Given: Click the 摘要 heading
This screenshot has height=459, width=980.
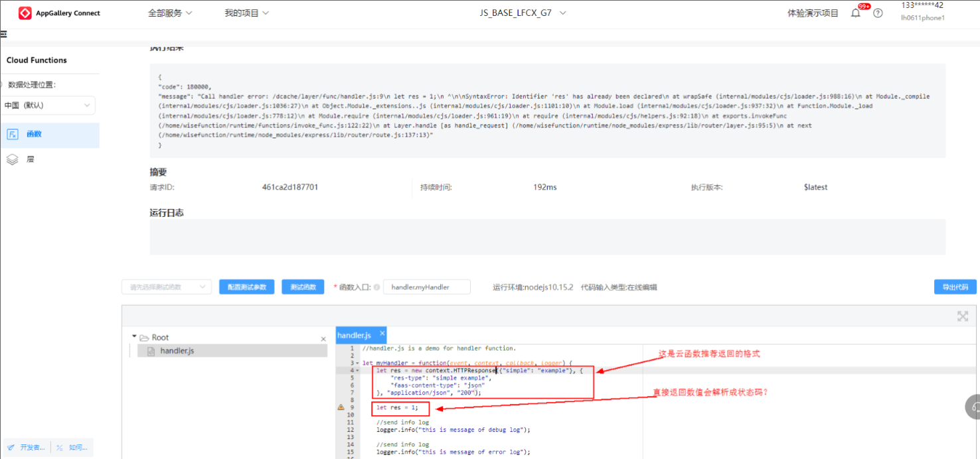Looking at the screenshot, I should [x=158, y=172].
